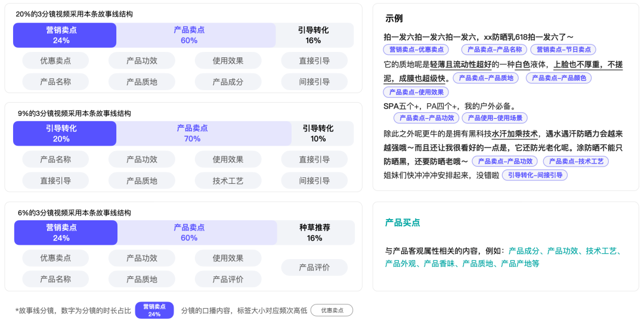Screen dimensions: 644x323
Task: Click the 产品使用-使用场景 tag
Action: click(x=494, y=118)
